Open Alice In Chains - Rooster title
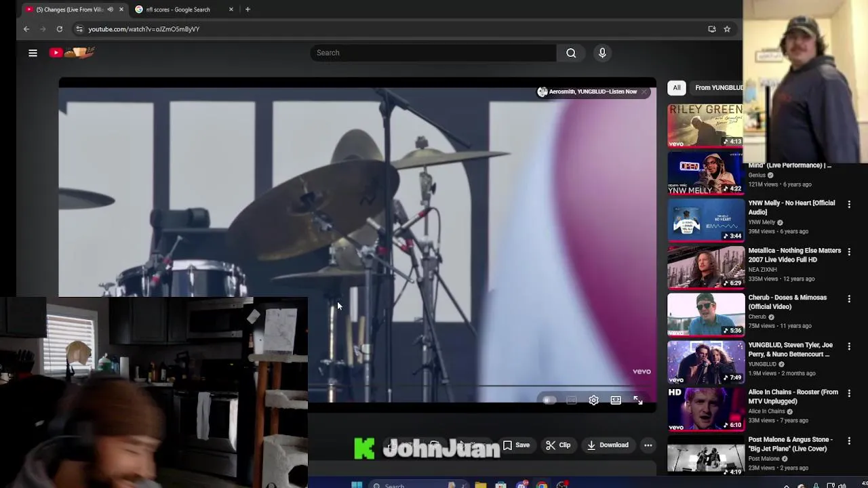868x488 pixels. click(793, 396)
